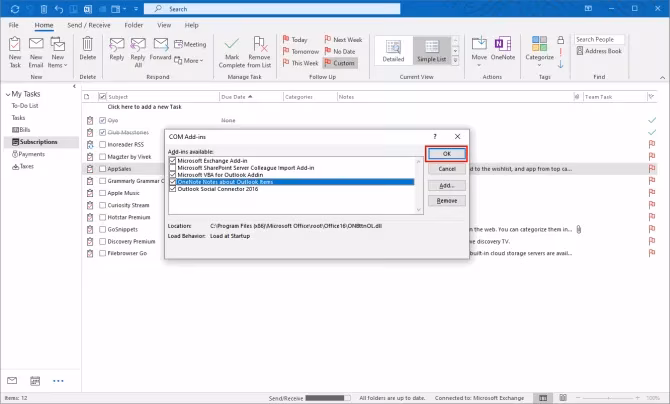
Task: Click the Undo icon in quick access toolbar
Action: 59,9
